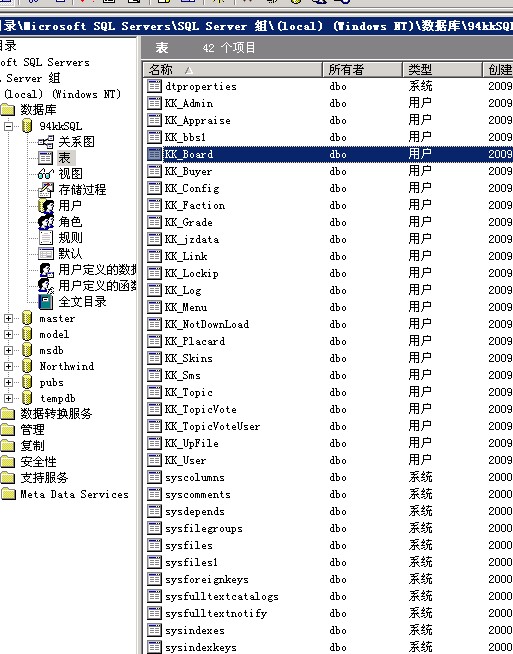This screenshot has width=513, height=654.
Task: Select the KK_jzdata table row
Action: [x=328, y=239]
